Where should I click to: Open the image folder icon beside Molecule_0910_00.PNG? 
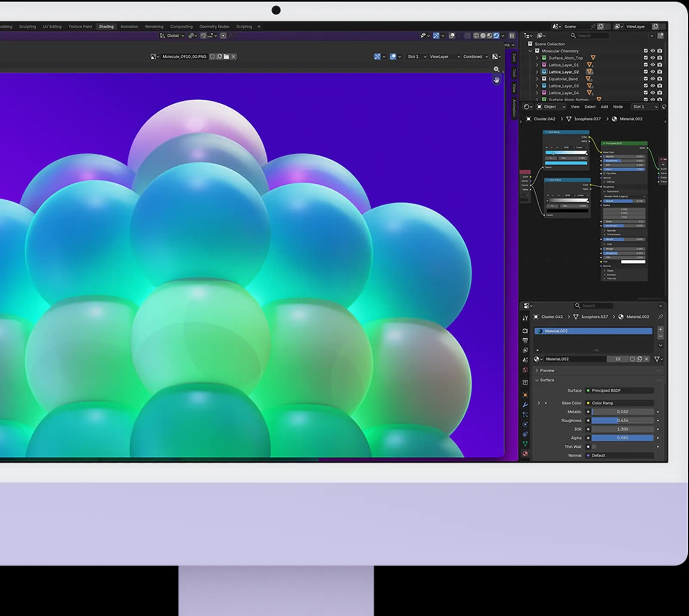(x=227, y=56)
